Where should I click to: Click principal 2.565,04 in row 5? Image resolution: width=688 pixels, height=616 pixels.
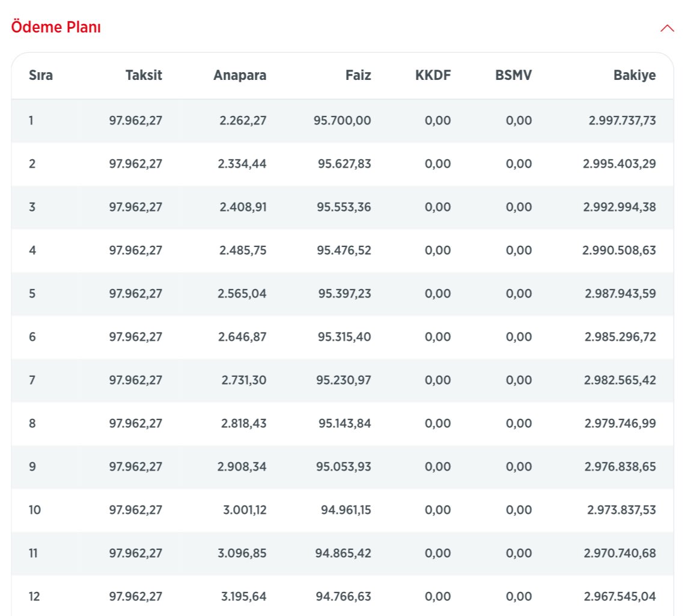(243, 294)
